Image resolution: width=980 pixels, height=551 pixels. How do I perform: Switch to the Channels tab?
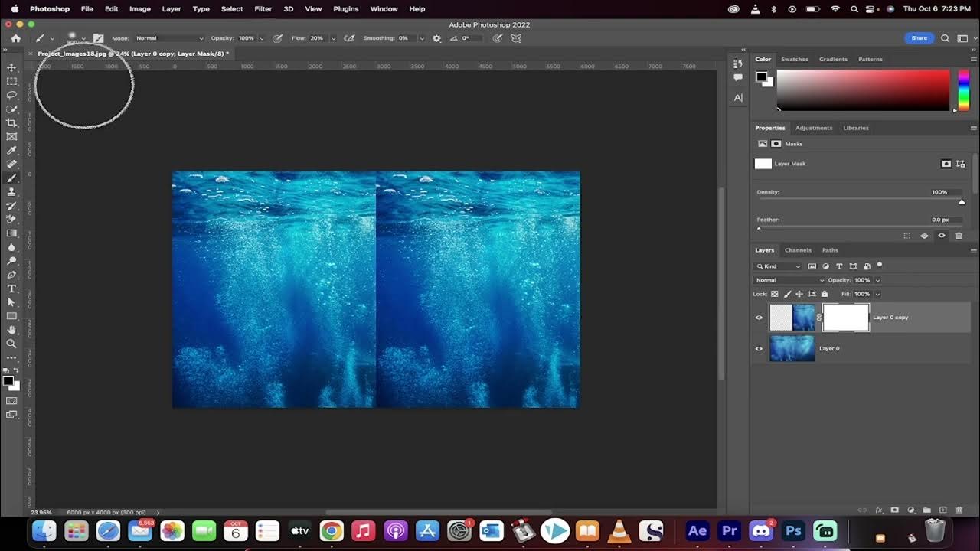(x=797, y=250)
